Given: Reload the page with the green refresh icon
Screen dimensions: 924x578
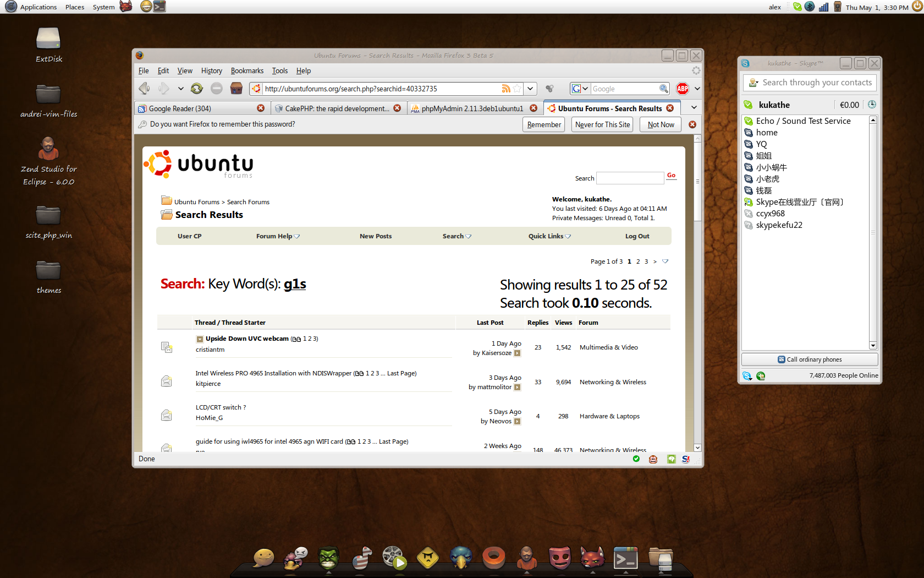Looking at the screenshot, I should click(197, 88).
